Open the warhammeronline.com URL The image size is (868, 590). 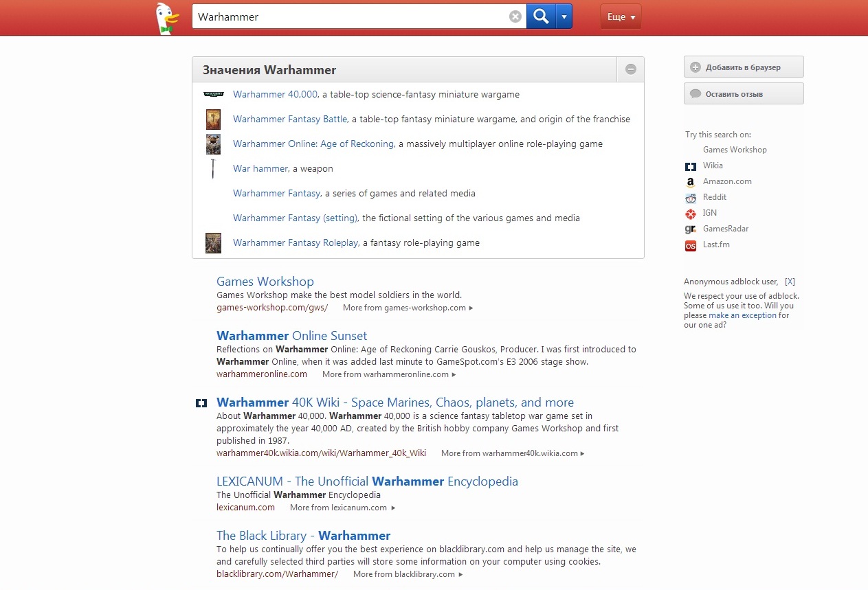click(x=262, y=374)
